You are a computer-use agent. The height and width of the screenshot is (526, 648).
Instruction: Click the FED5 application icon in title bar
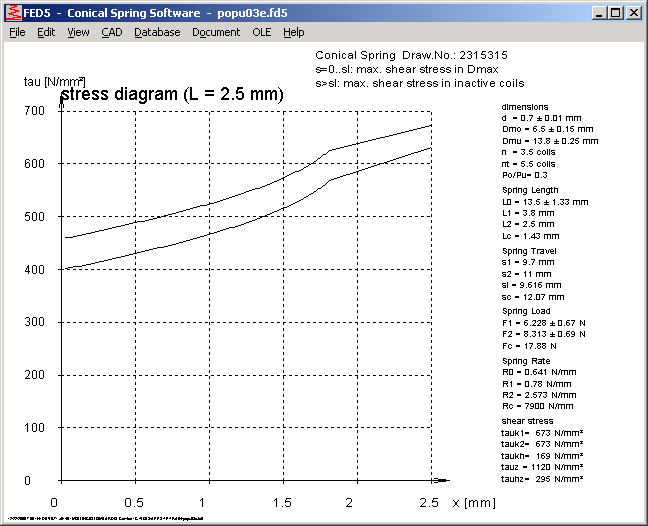coord(13,12)
